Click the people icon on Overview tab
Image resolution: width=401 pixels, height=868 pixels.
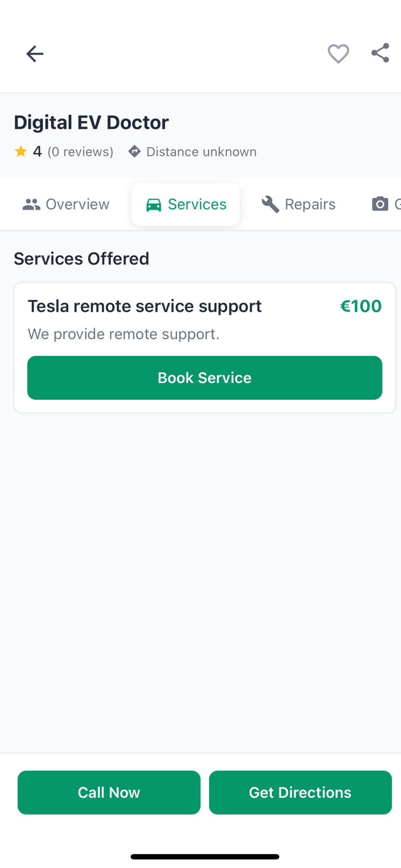[x=31, y=204]
